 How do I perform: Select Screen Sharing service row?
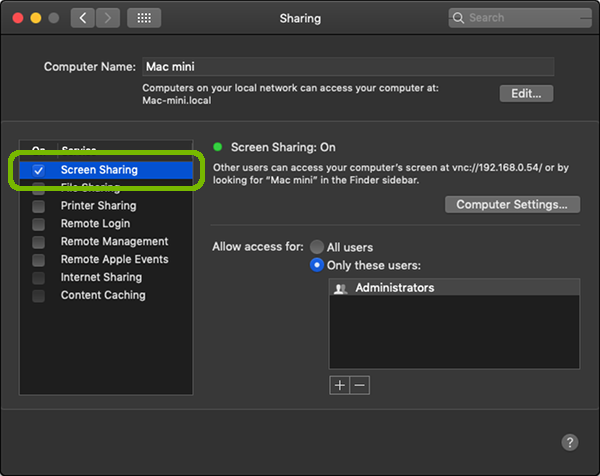point(106,170)
